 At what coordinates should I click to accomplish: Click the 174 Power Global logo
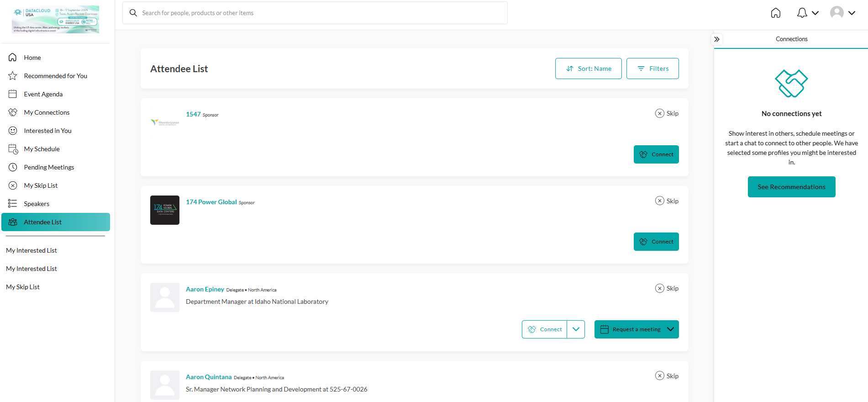coord(165,210)
